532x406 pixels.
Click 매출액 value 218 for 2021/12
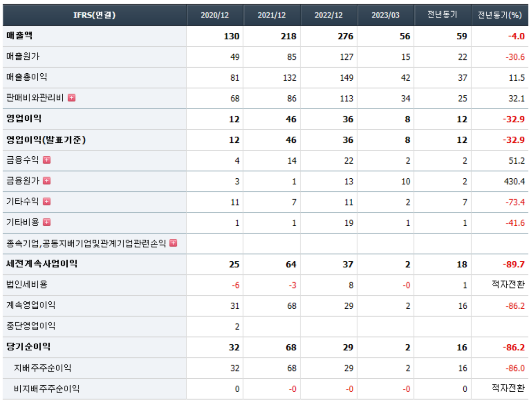point(289,36)
